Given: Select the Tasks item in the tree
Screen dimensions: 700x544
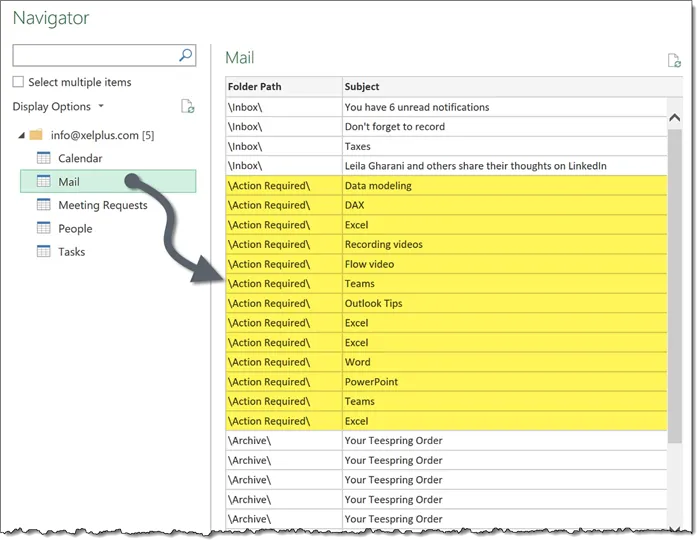Looking at the screenshot, I should click(71, 252).
